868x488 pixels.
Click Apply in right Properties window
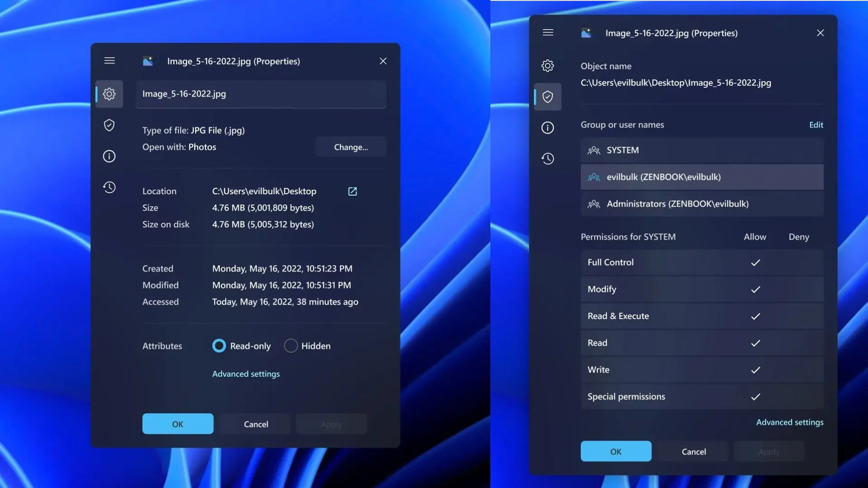pyautogui.click(x=769, y=451)
